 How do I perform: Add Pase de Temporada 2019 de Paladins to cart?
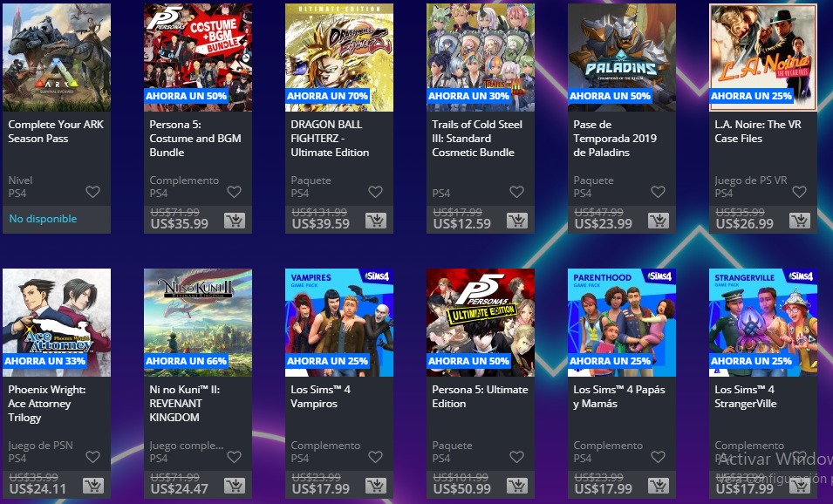pyautogui.click(x=659, y=220)
